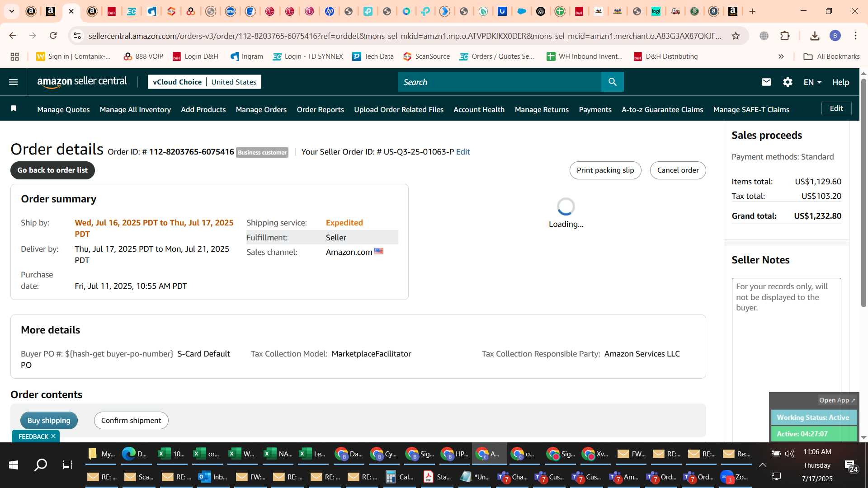Open the Calculator app in the taskbar
Screen dimensions: 868x488
400,477
